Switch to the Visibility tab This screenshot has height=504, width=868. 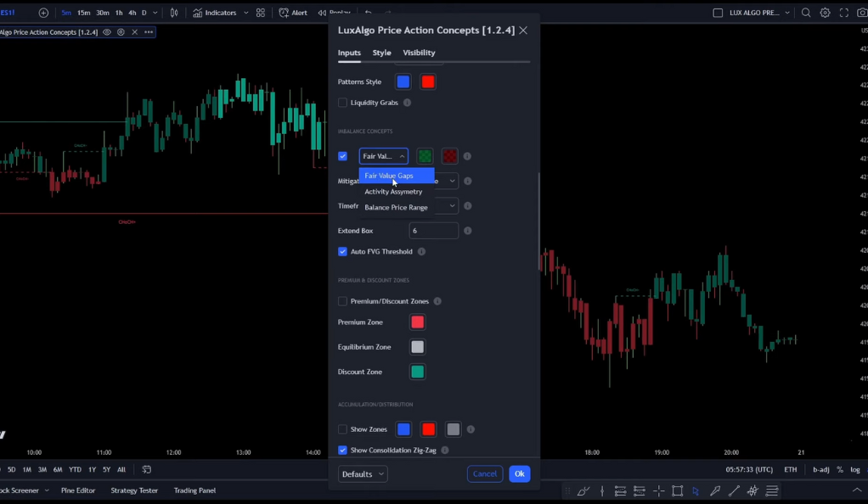pos(419,53)
